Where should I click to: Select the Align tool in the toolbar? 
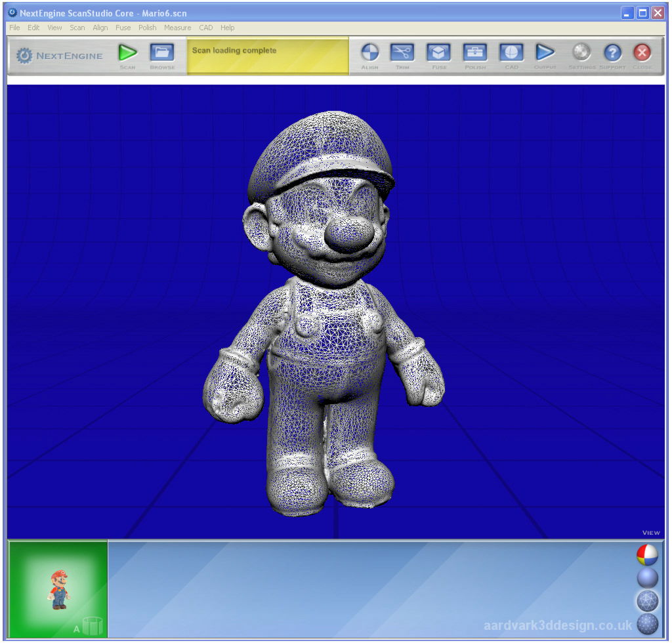(370, 52)
